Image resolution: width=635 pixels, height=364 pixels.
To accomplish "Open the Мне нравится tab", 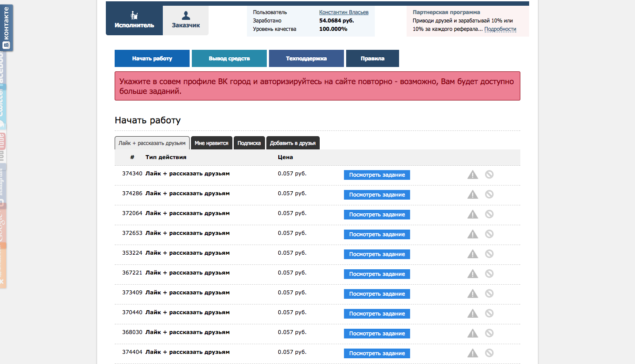I will point(211,143).
